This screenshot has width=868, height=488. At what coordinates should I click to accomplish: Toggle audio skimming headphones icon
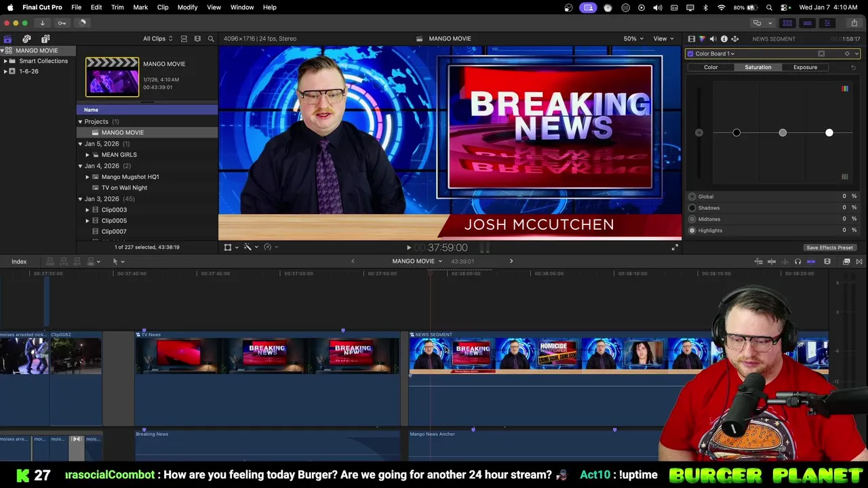pos(797,262)
